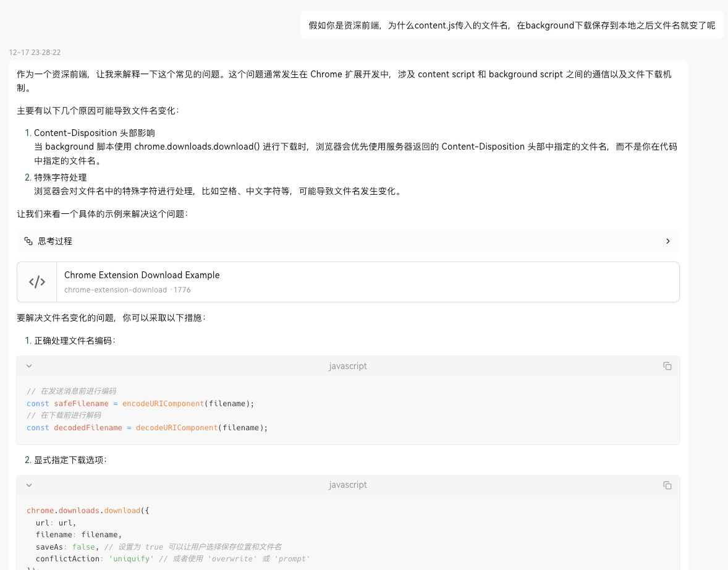Click the decodeURIComponent(filename) code line
The width and height of the screenshot is (728, 570).
pyautogui.click(x=147, y=428)
